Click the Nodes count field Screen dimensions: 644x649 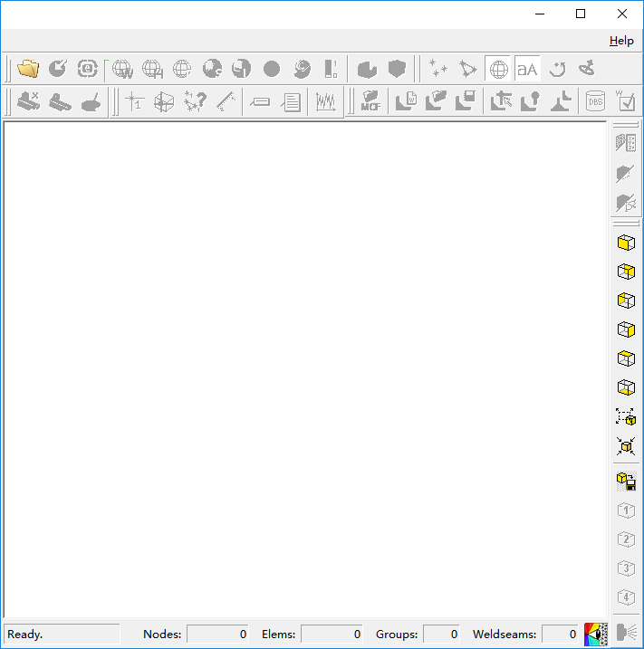click(x=218, y=635)
